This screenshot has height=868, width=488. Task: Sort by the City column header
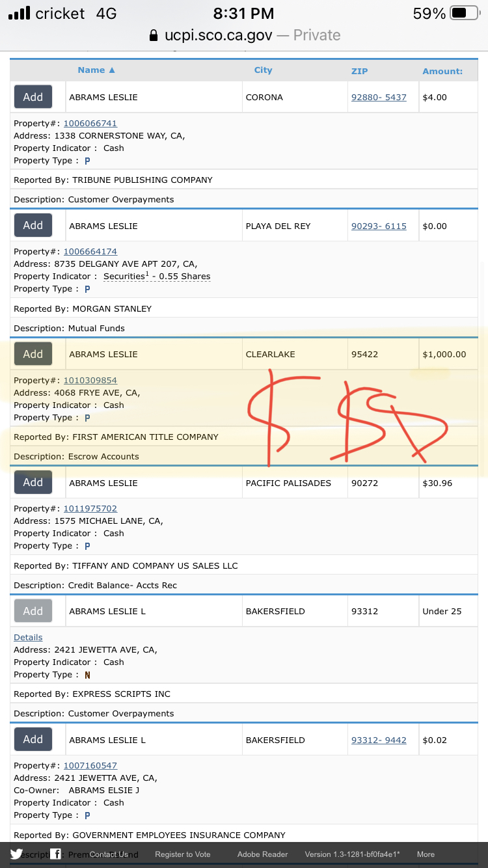(263, 70)
